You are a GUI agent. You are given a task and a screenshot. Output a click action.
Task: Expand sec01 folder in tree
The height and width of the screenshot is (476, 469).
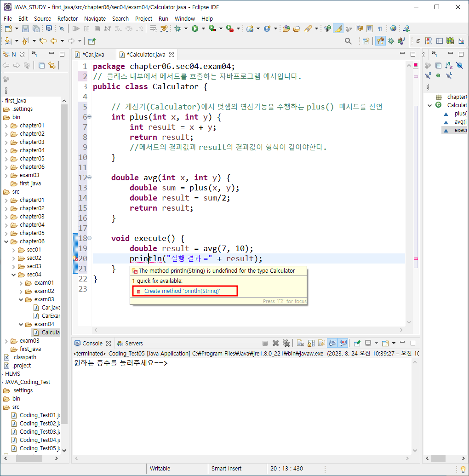[x=14, y=250]
